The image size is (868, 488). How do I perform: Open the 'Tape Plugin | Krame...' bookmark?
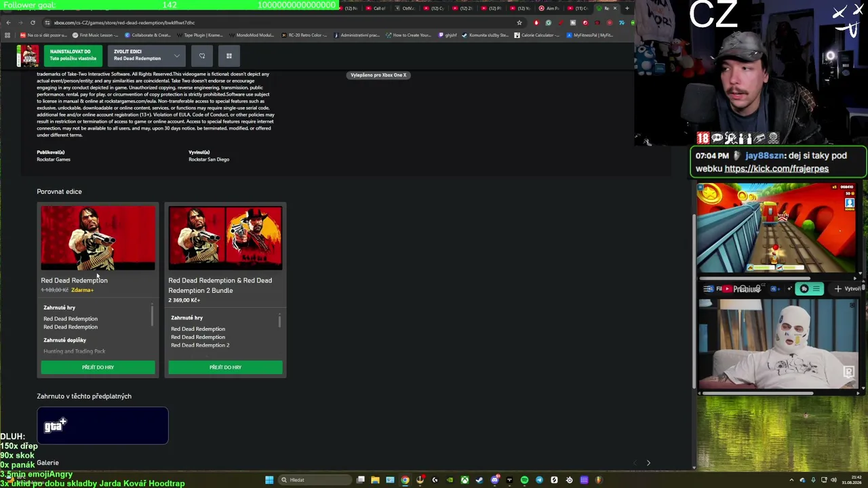click(x=199, y=35)
